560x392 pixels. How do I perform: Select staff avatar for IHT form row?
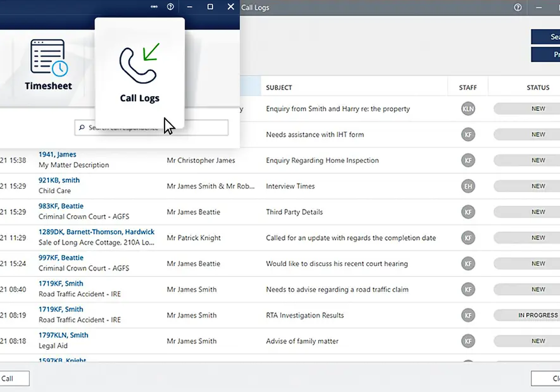[468, 134]
